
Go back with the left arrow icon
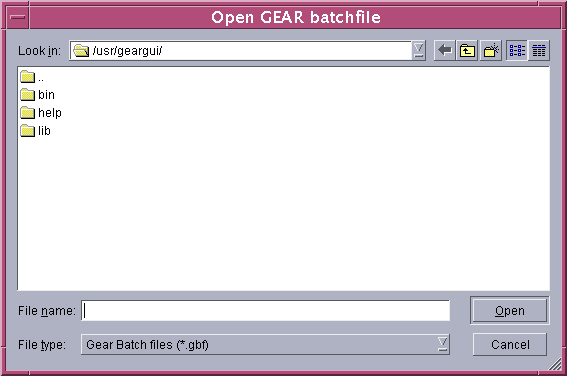point(444,50)
